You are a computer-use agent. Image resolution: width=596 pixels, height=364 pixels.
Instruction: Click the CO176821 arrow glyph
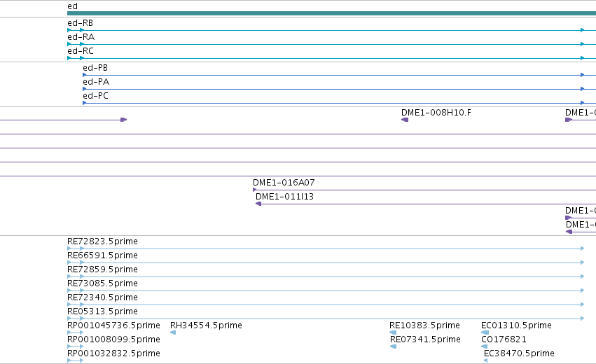(x=484, y=346)
